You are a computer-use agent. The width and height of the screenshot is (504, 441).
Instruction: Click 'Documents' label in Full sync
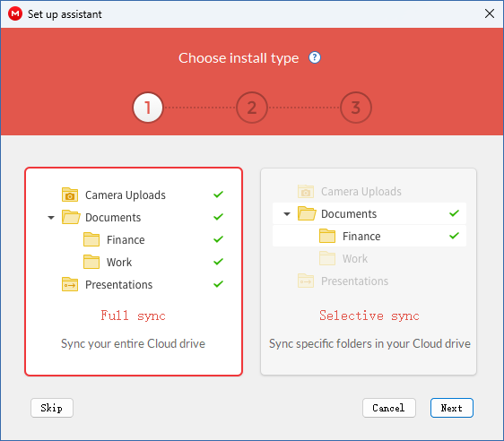point(113,218)
